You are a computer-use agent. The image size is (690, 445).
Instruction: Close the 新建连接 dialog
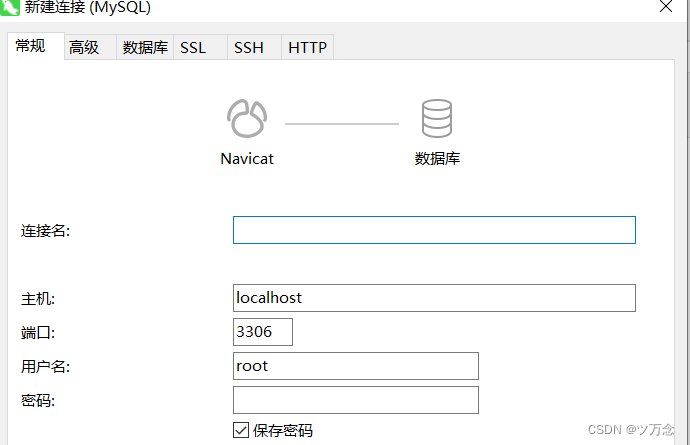point(666,6)
